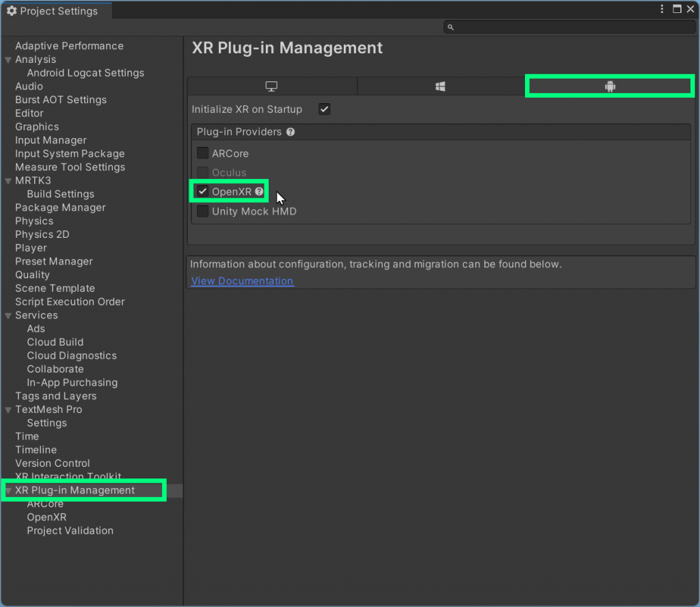Open the Plug-in Providers help icon
This screenshot has height=607, width=700.
(x=291, y=131)
